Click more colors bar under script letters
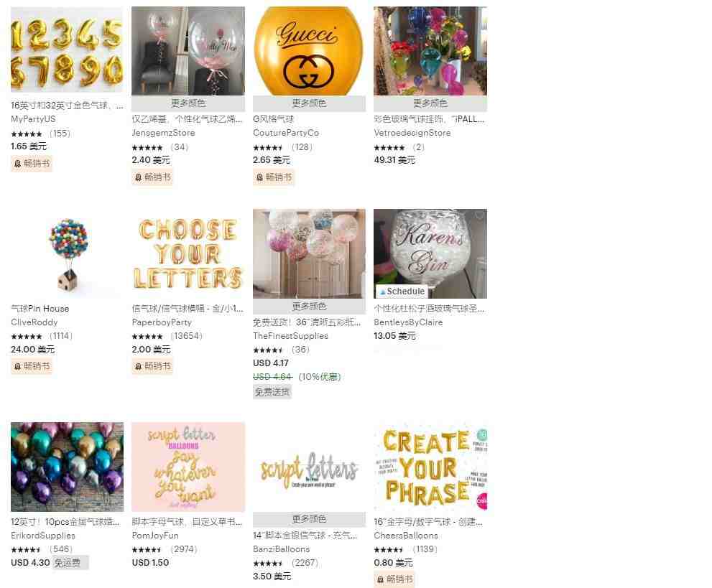The width and height of the screenshot is (712, 588). click(x=309, y=519)
